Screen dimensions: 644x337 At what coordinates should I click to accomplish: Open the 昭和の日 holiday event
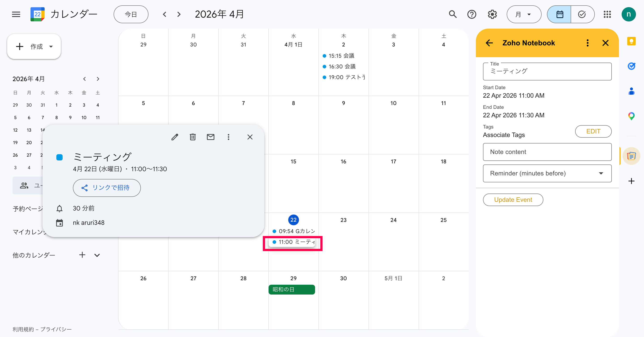coord(292,290)
